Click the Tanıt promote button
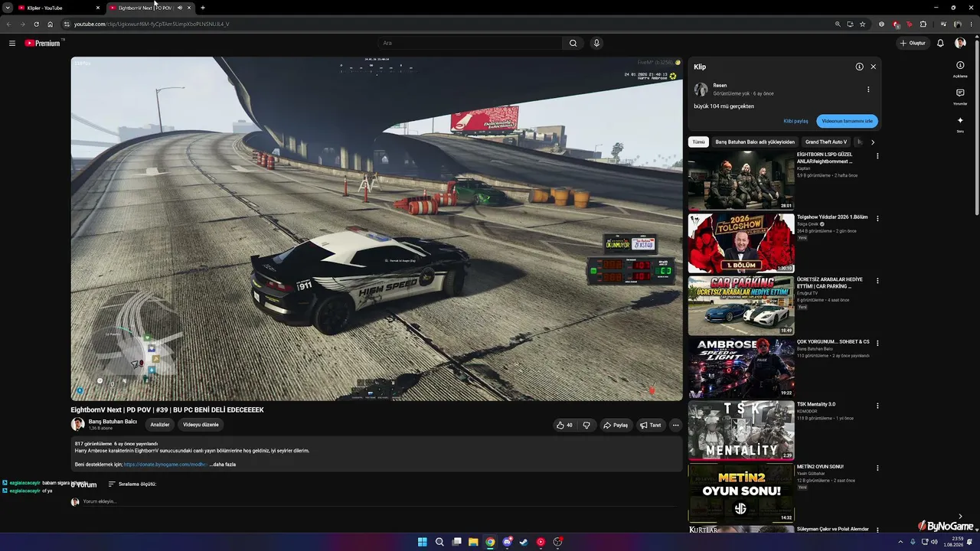The width and height of the screenshot is (980, 551). [x=651, y=425]
